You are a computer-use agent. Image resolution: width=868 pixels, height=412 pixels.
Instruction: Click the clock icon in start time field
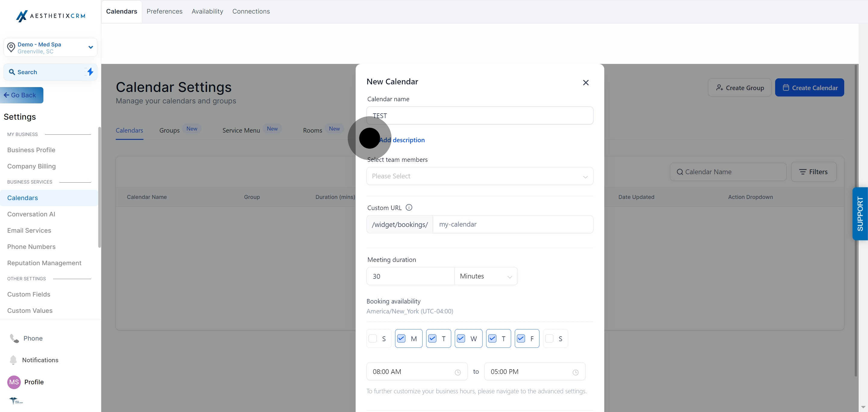458,372
